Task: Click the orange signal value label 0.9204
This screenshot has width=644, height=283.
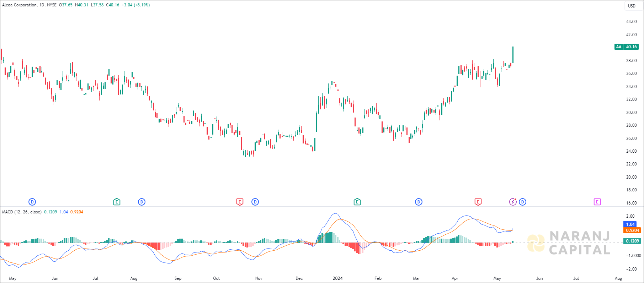Action: [632, 230]
